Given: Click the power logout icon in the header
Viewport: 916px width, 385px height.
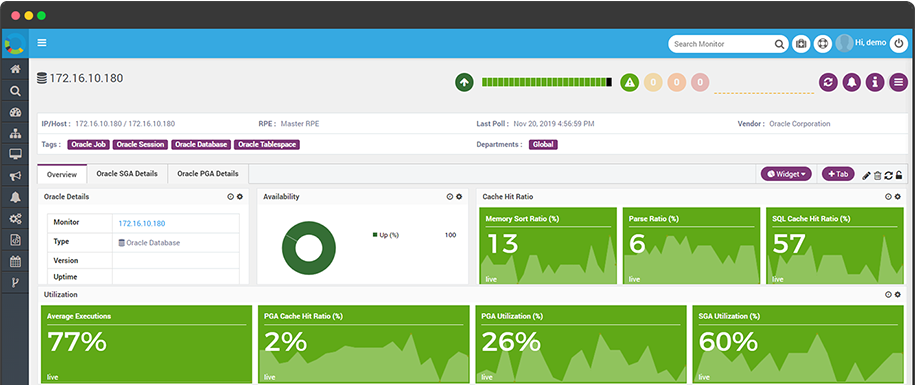Looking at the screenshot, I should 898,43.
